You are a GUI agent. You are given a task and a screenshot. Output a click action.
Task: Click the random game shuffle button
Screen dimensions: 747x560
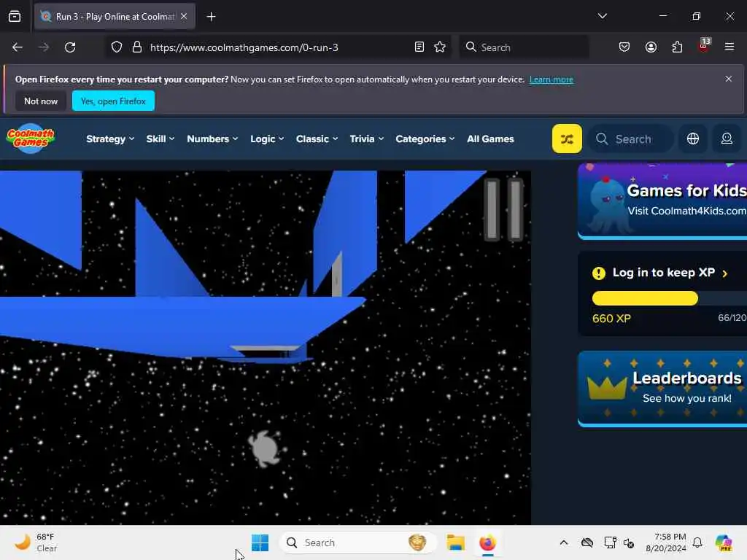point(567,139)
